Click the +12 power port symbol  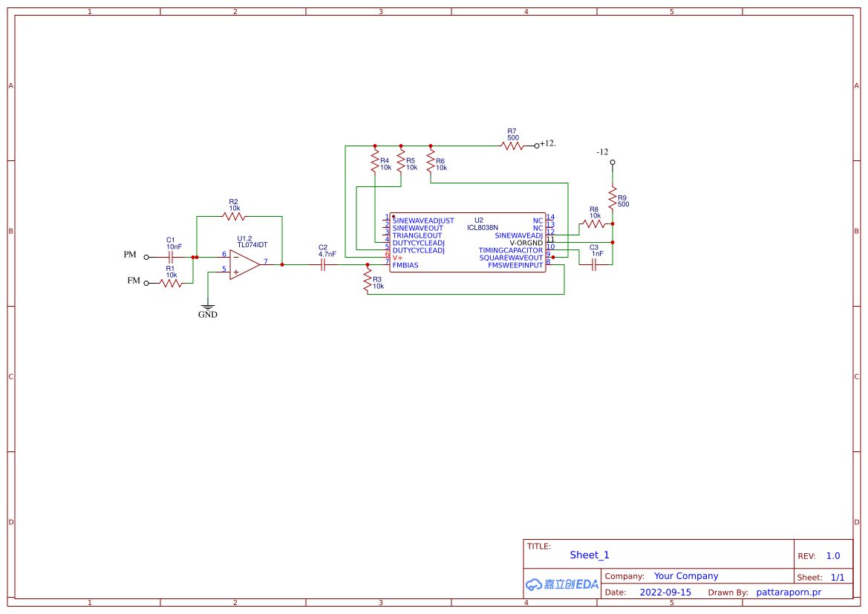[x=538, y=145]
